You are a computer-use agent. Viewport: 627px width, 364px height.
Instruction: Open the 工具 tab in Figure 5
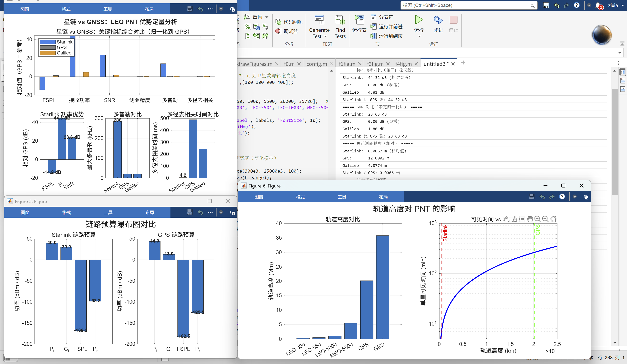tap(108, 212)
